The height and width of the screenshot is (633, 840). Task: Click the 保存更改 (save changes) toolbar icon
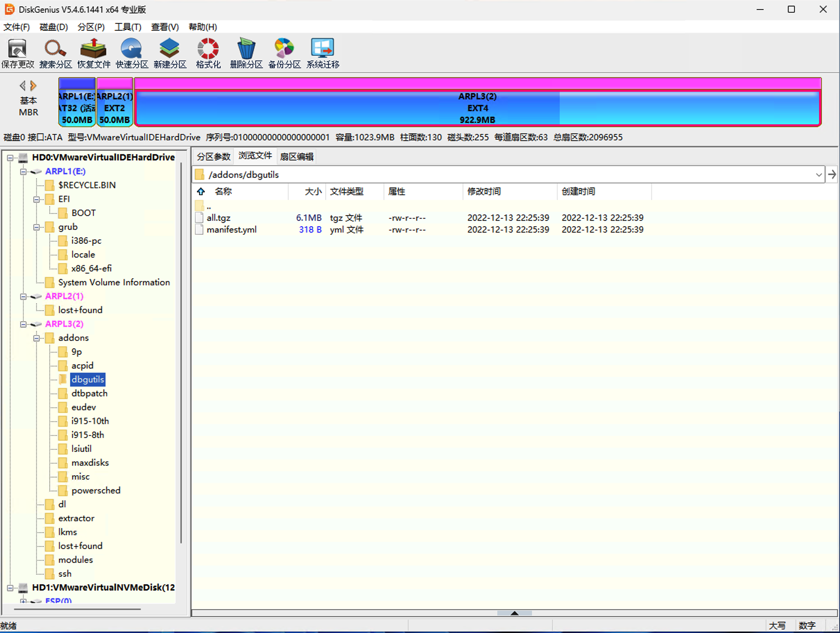(17, 52)
